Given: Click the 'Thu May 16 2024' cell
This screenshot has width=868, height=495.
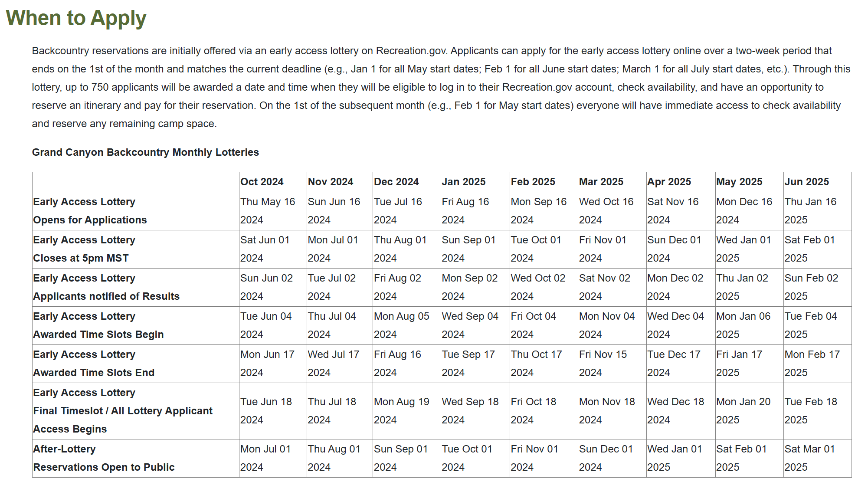Looking at the screenshot, I should pos(268,211).
